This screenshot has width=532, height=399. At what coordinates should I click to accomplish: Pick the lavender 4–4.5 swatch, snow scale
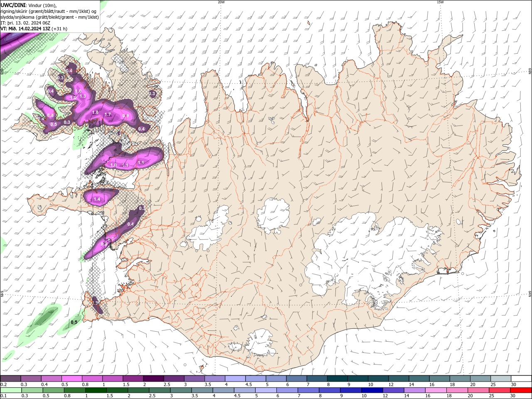[235, 379]
